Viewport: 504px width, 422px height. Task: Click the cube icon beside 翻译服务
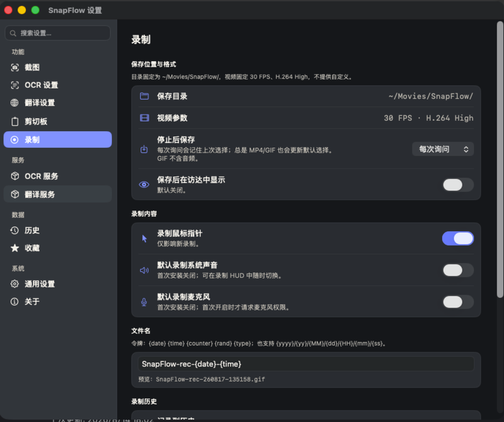(14, 194)
